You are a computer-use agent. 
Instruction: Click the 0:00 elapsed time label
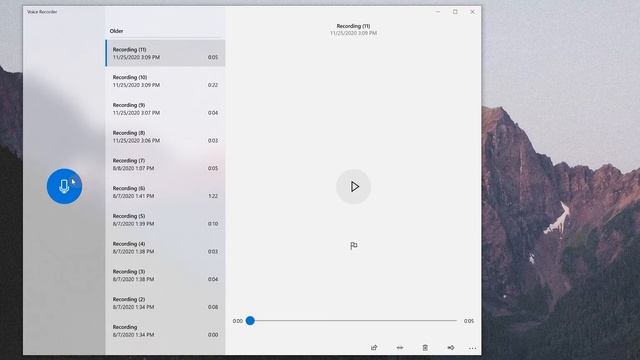tap(238, 321)
